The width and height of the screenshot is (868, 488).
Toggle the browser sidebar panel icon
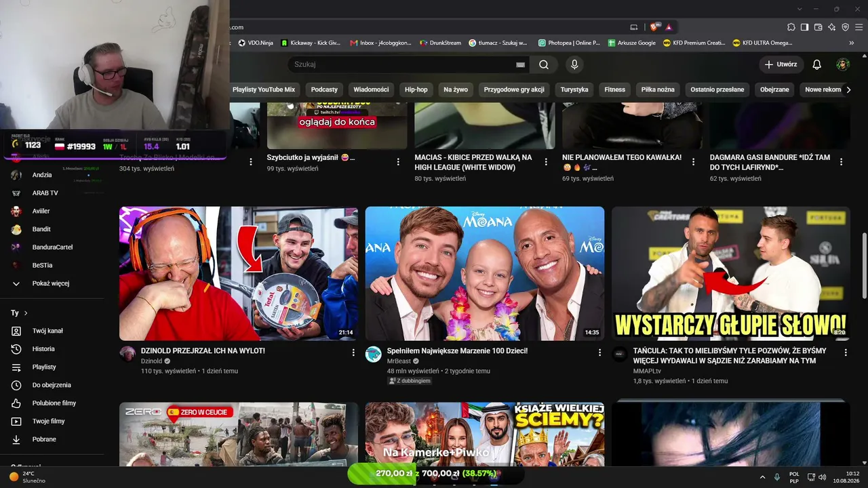point(805,27)
